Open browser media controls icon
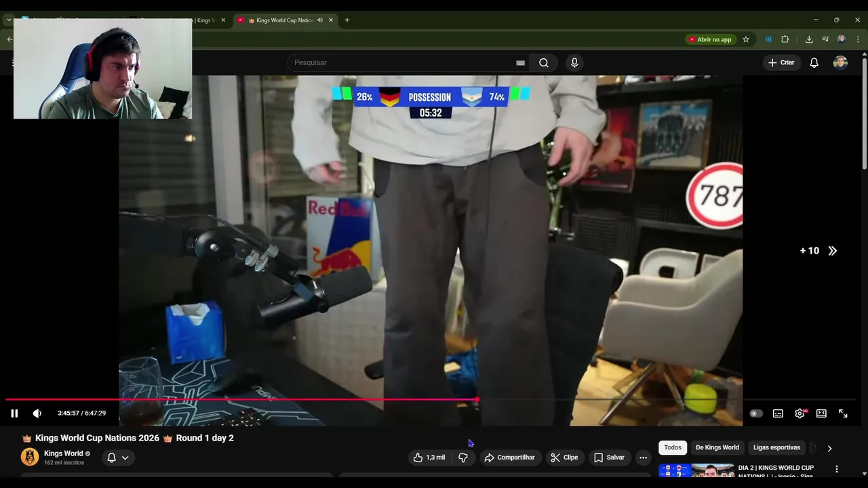The width and height of the screenshot is (868, 488). [x=825, y=39]
